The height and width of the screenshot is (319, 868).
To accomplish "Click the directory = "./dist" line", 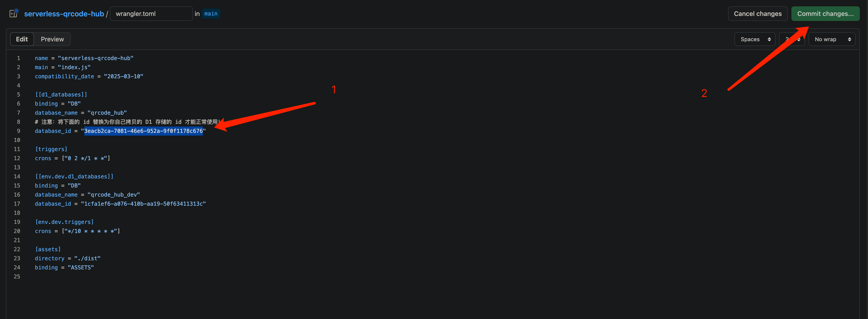I will pyautogui.click(x=68, y=258).
